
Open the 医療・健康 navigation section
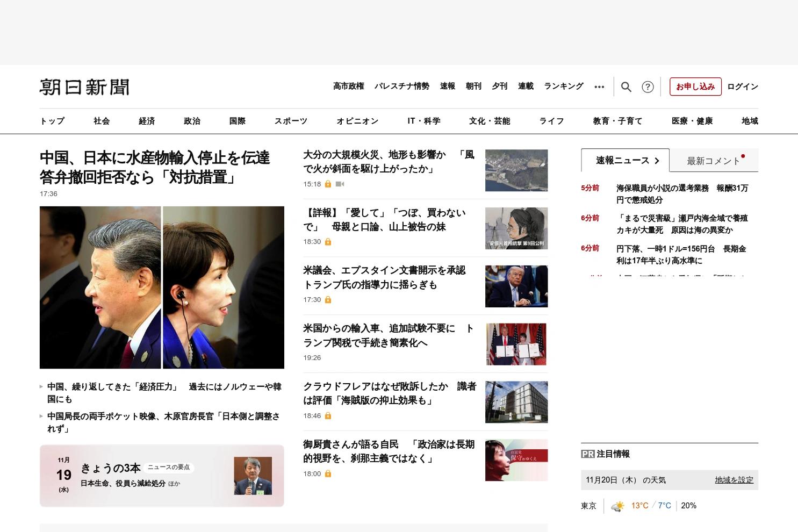click(x=692, y=121)
